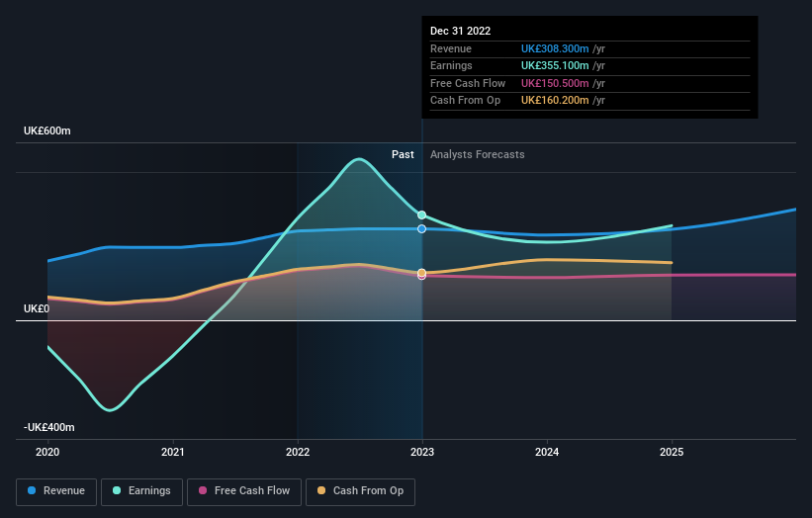Click the Free Cash Flow label in tooltip
The height and width of the screenshot is (518, 812).
click(x=468, y=83)
